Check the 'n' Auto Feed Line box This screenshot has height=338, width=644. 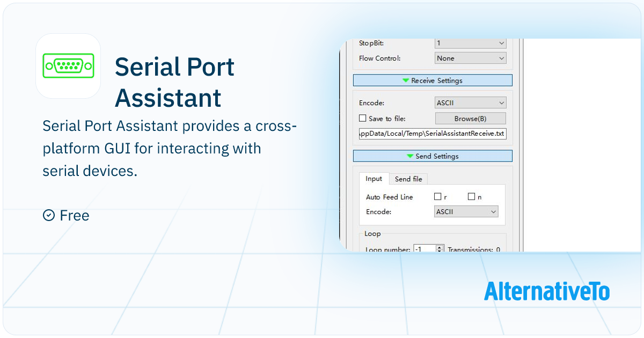(471, 197)
